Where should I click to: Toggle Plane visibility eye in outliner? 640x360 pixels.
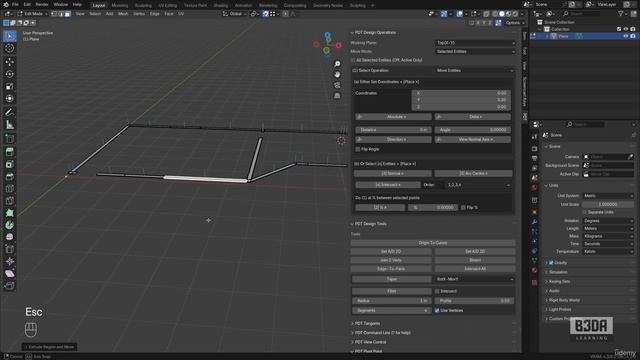(x=625, y=36)
